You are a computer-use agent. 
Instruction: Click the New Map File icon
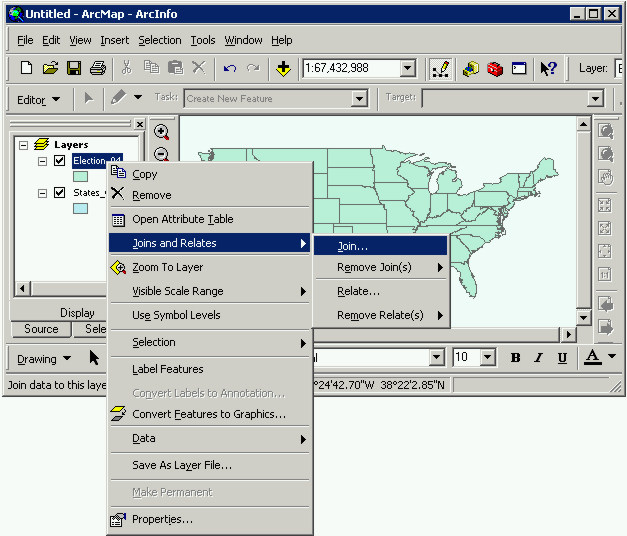pos(26,68)
